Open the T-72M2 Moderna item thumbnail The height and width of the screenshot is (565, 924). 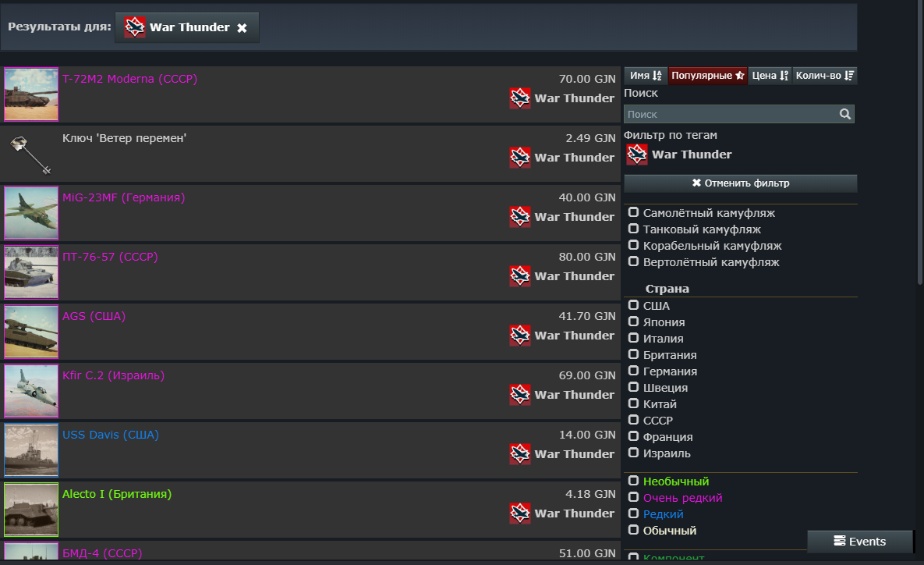pyautogui.click(x=31, y=94)
